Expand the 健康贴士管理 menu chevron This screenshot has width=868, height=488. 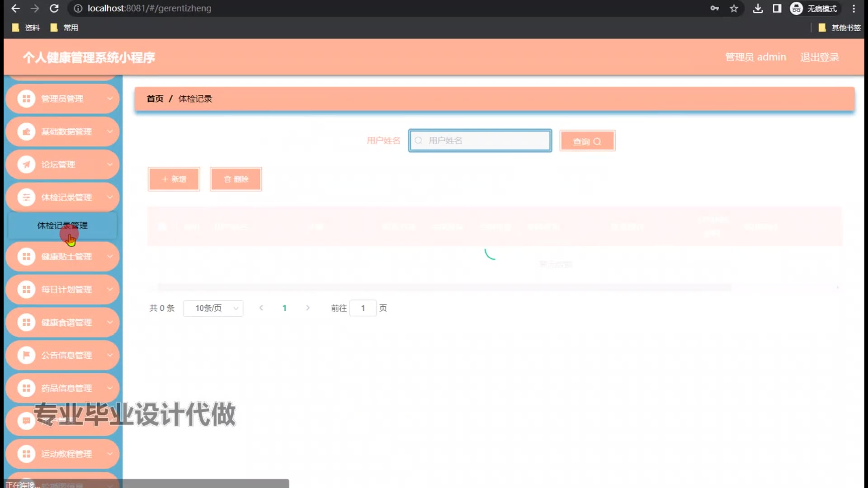click(110, 257)
